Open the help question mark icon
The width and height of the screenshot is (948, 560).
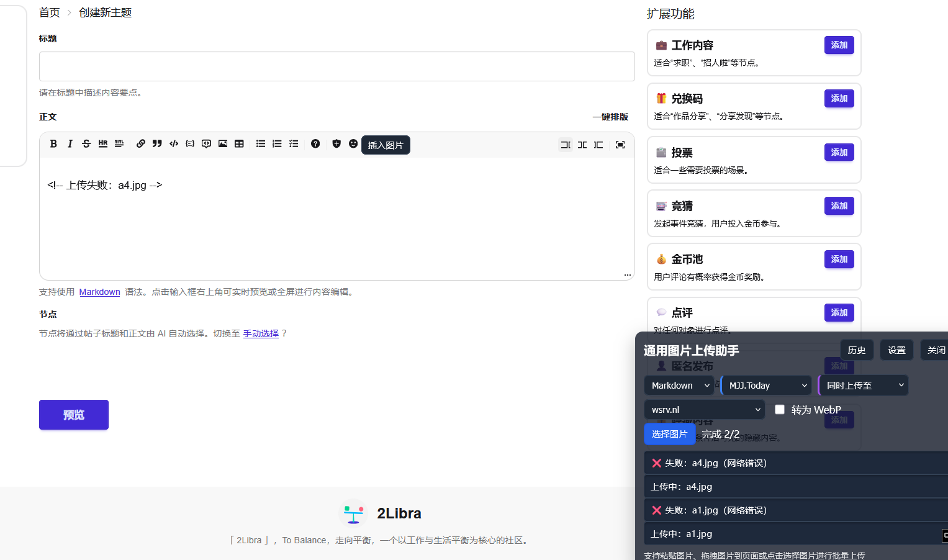tap(315, 144)
